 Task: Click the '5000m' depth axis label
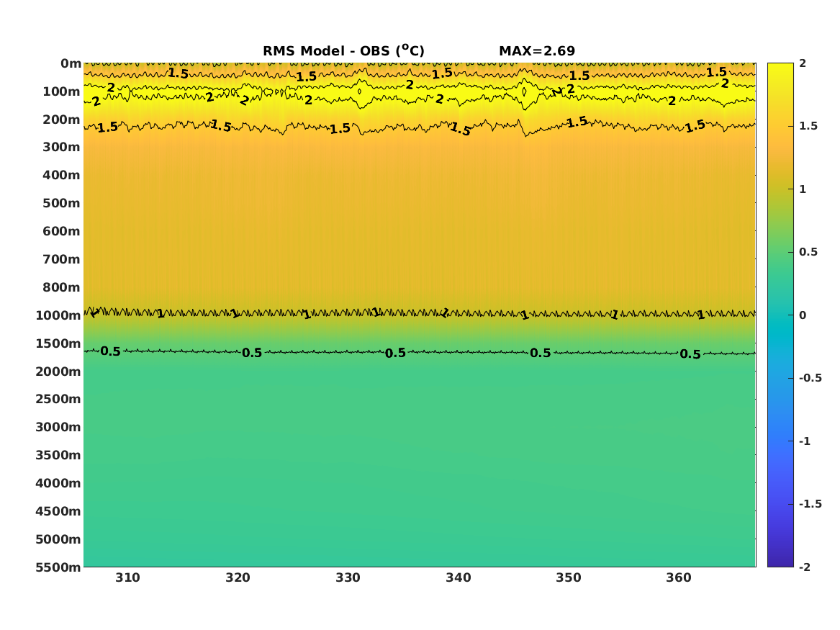(x=58, y=539)
